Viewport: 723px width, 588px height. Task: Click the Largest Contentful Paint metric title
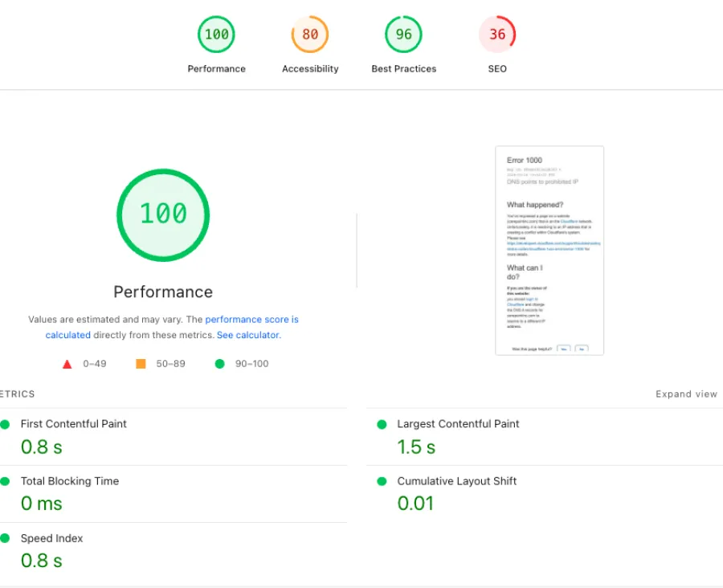coord(458,424)
